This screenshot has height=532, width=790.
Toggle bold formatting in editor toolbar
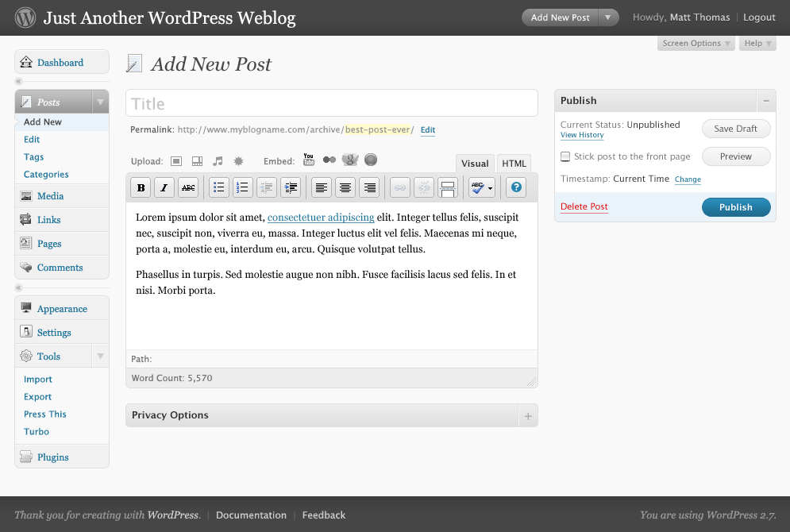[141, 187]
